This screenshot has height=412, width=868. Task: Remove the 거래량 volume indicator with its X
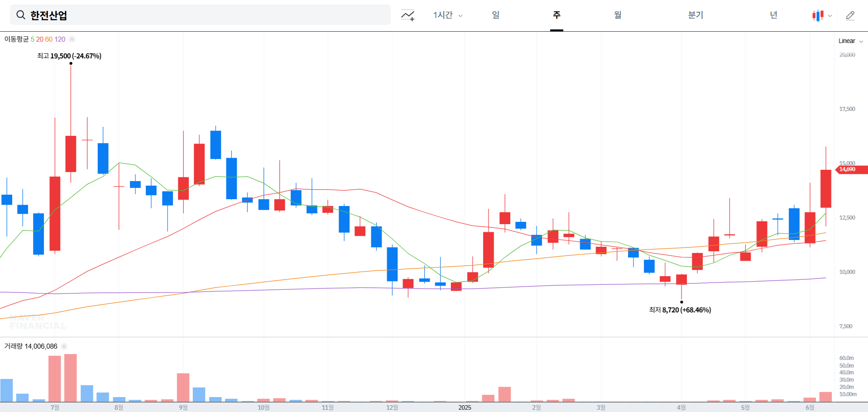(x=64, y=346)
